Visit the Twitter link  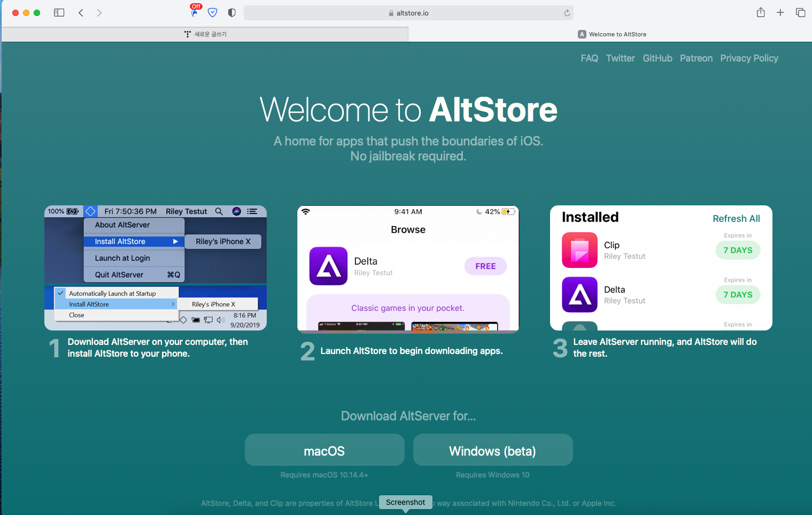tap(621, 58)
